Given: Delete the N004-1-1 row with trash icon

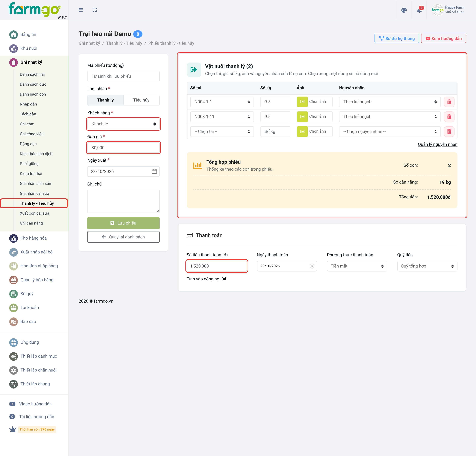Looking at the screenshot, I should (449, 102).
